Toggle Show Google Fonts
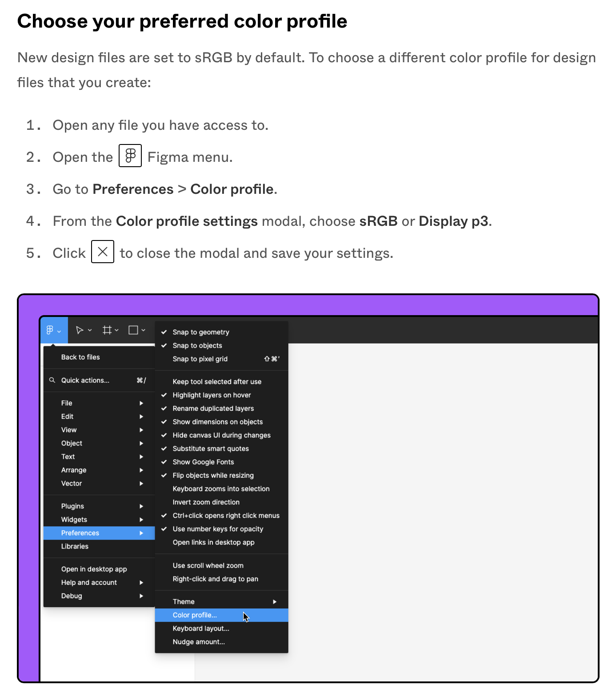The height and width of the screenshot is (697, 616). (x=221, y=462)
